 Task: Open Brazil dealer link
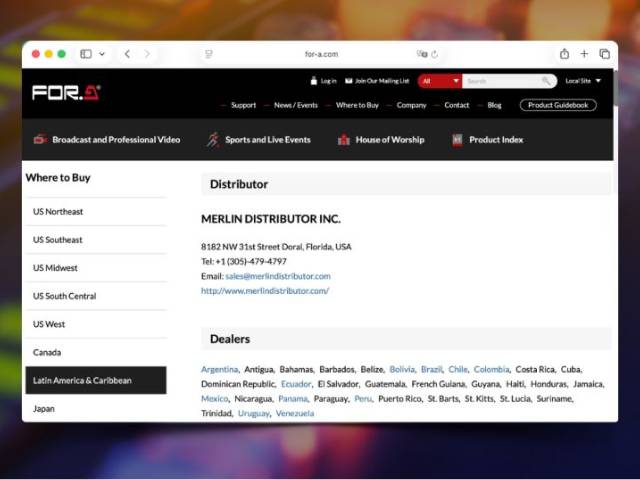(431, 369)
